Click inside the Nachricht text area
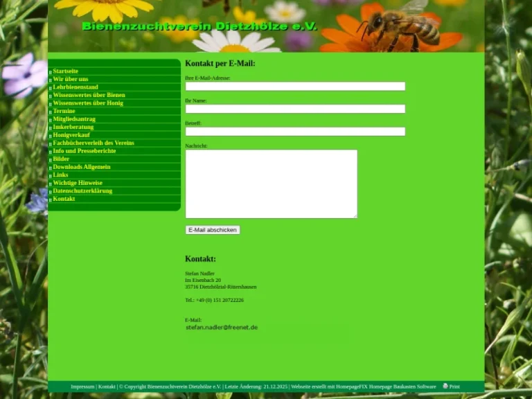 271,184
